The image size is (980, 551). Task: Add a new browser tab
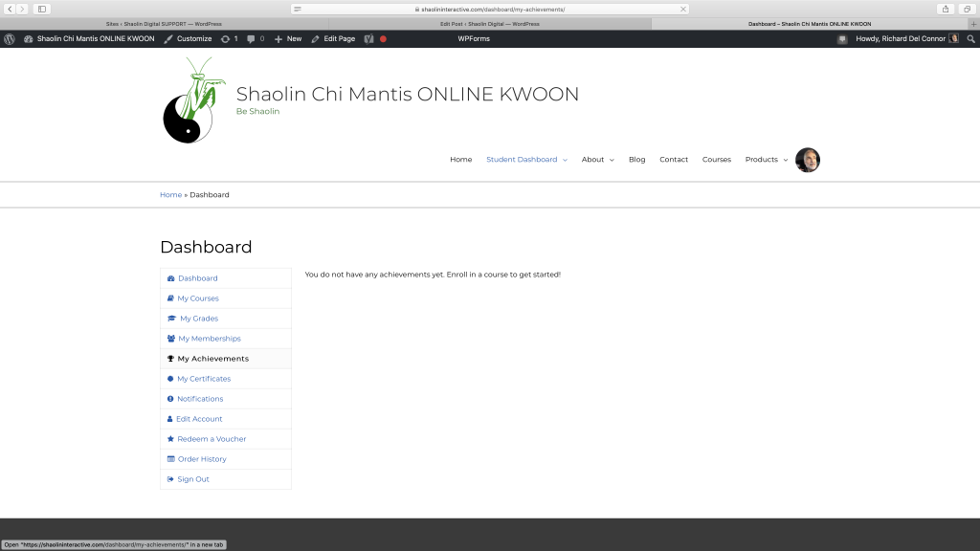tap(973, 24)
